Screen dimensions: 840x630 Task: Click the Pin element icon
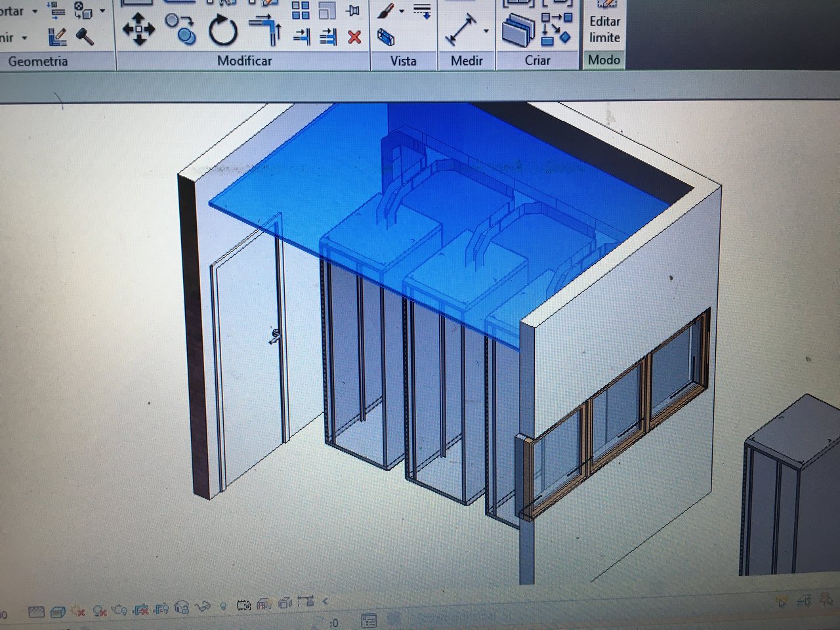(x=354, y=10)
